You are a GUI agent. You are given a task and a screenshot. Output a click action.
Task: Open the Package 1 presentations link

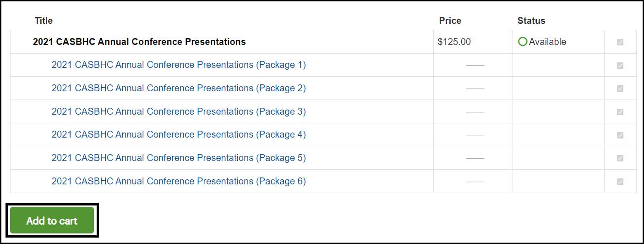coord(179,65)
